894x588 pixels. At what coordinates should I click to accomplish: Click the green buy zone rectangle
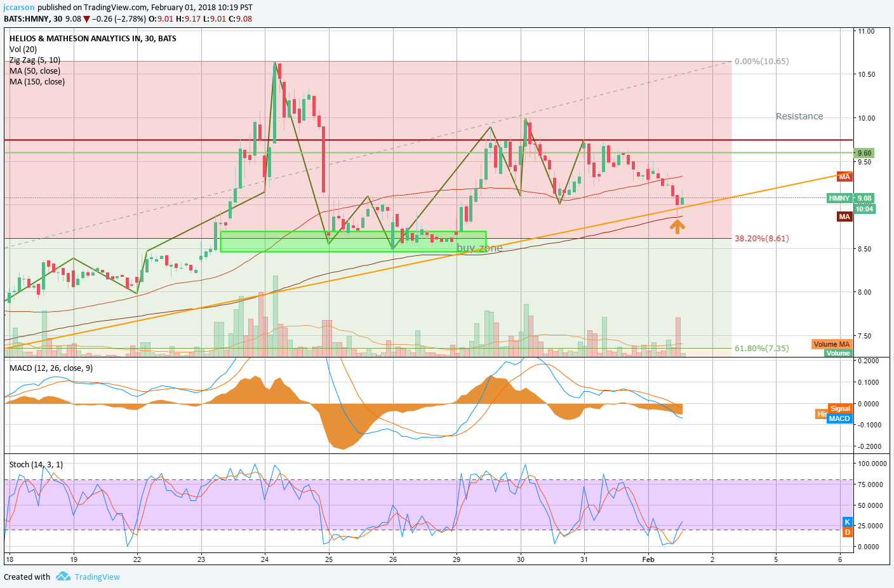[353, 241]
